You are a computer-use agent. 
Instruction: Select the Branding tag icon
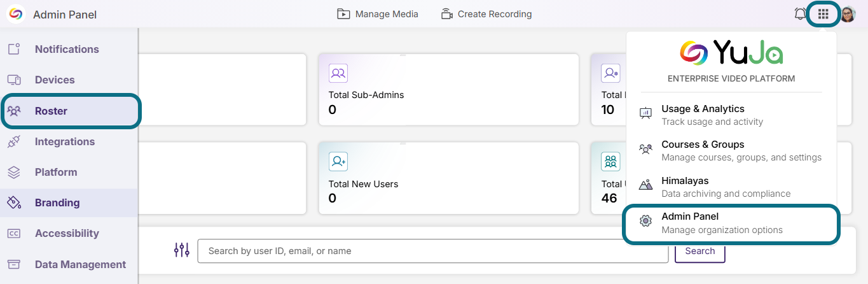[x=14, y=202]
